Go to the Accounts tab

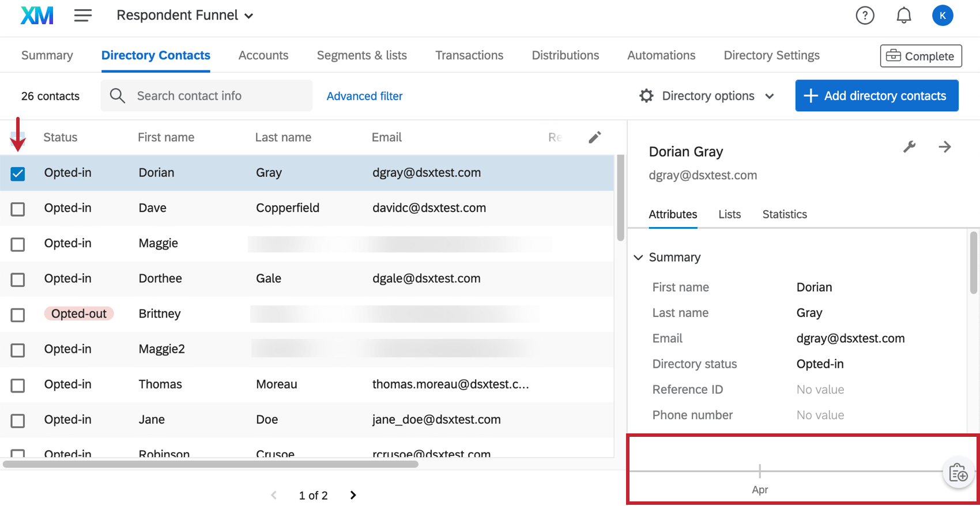tap(263, 55)
